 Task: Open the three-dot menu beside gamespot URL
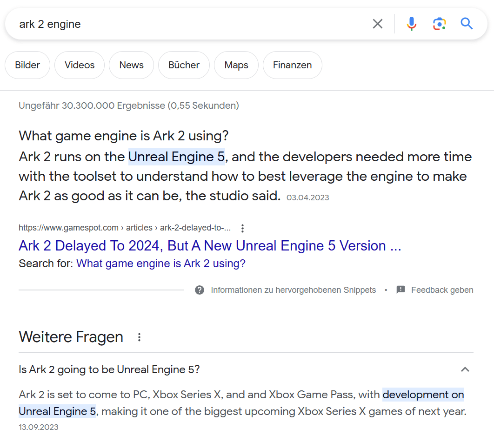tap(242, 228)
